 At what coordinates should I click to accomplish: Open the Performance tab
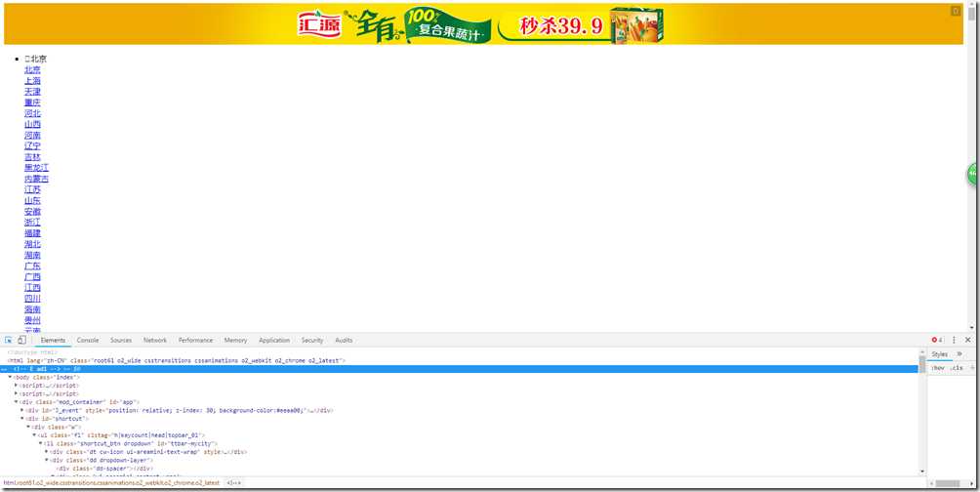(x=195, y=340)
